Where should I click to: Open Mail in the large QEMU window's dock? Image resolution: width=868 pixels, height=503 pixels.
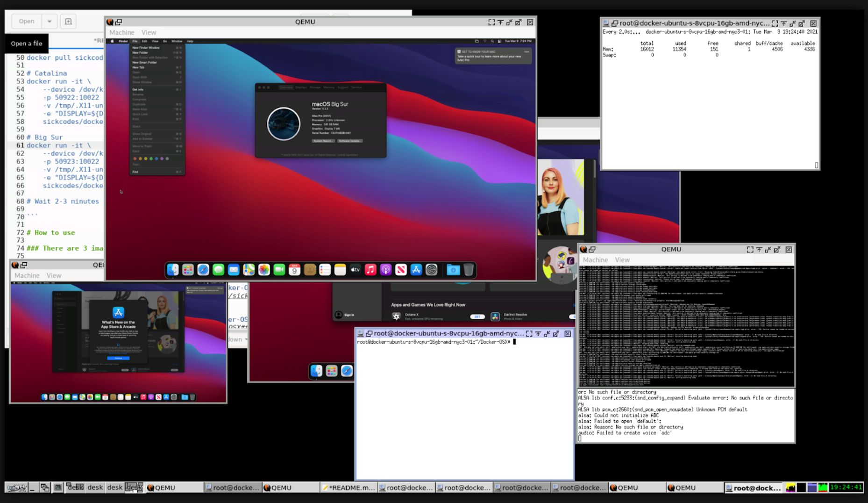[x=234, y=269]
